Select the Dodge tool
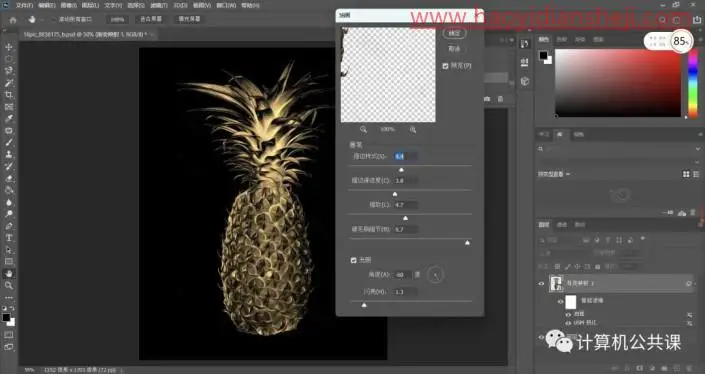The height and width of the screenshot is (374, 705). point(9,214)
